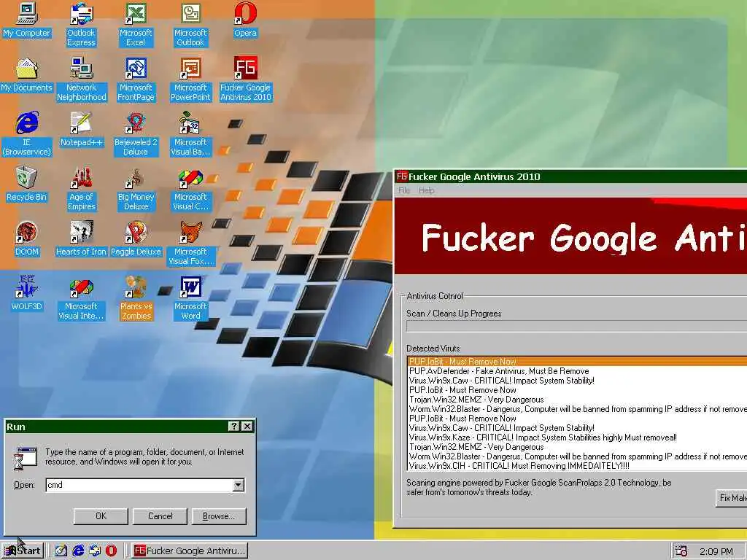Open the Opera desktop shortcut
Image resolution: width=747 pixels, height=560 pixels.
click(x=245, y=21)
